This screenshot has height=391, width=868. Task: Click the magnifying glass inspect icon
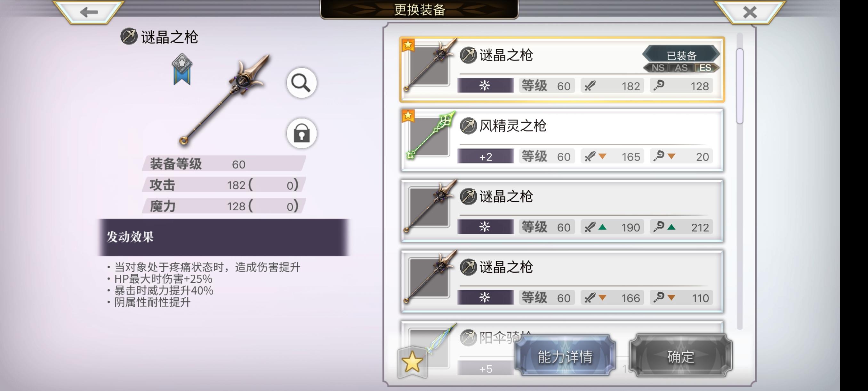pyautogui.click(x=301, y=83)
